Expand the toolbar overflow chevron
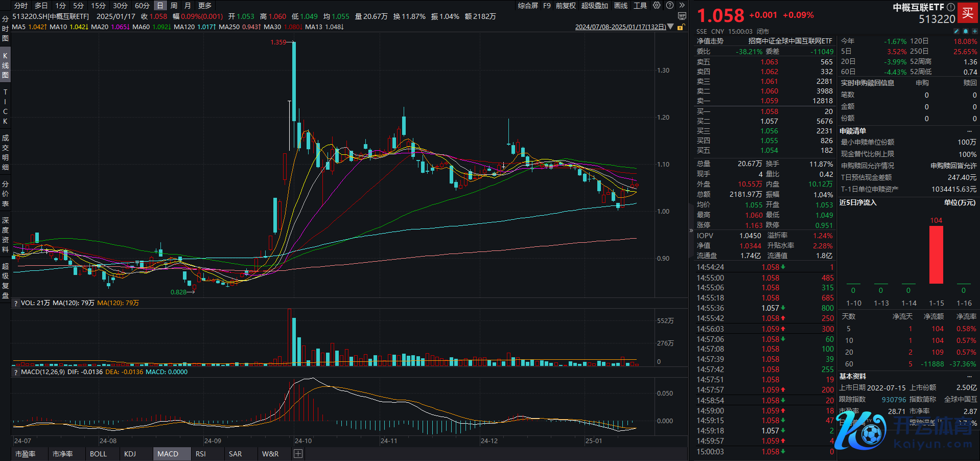 [x=682, y=6]
